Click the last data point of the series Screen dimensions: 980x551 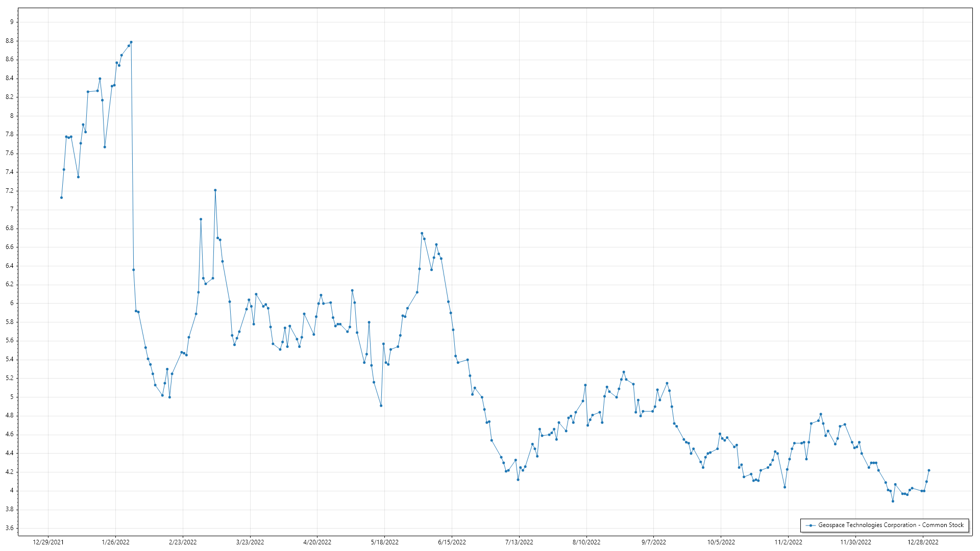[x=928, y=470]
